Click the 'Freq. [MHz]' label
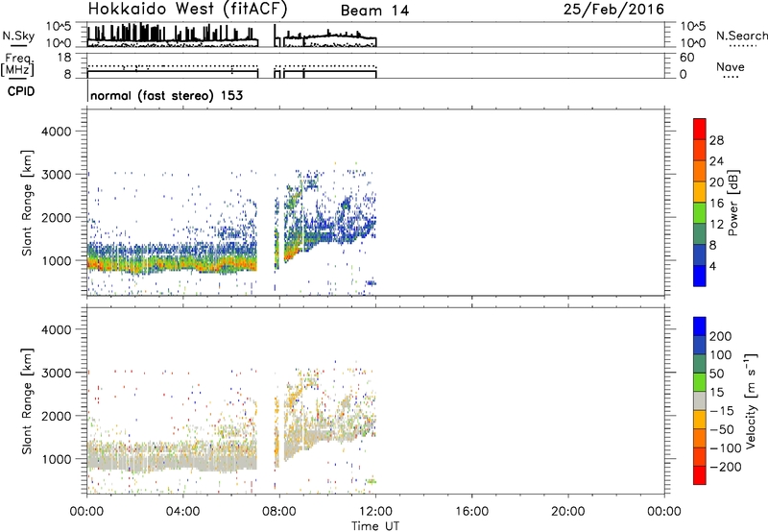 [x=17, y=64]
